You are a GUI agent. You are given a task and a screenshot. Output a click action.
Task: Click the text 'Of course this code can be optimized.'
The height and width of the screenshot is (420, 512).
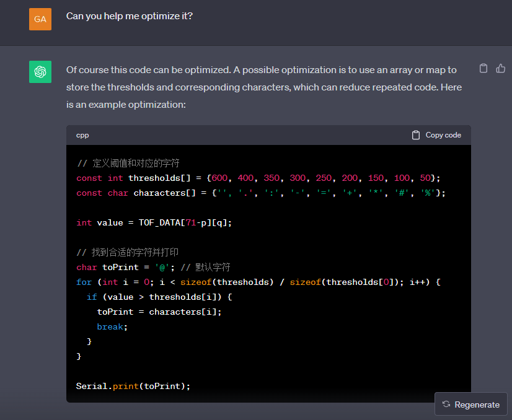(x=148, y=70)
